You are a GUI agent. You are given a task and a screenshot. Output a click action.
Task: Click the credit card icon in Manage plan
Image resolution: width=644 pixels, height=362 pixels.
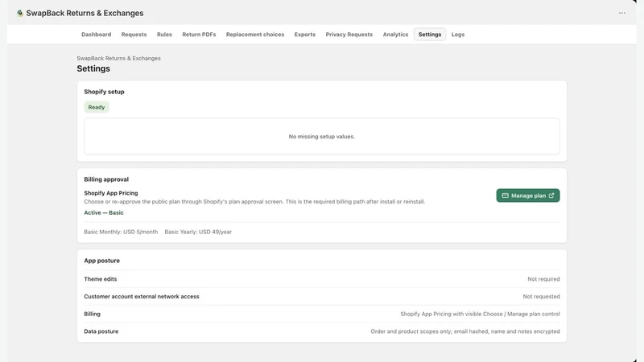(x=505, y=195)
